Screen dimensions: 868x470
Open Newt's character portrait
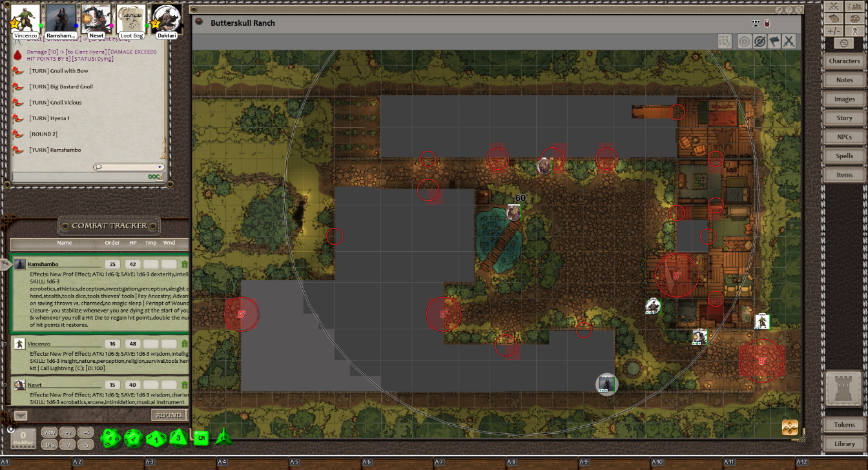pyautogui.click(x=96, y=19)
